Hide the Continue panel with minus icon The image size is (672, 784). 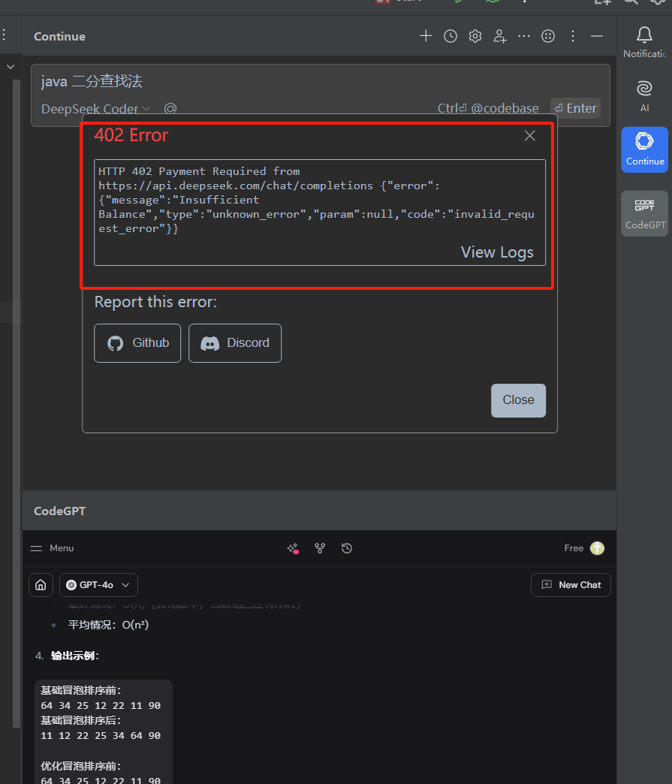[596, 36]
